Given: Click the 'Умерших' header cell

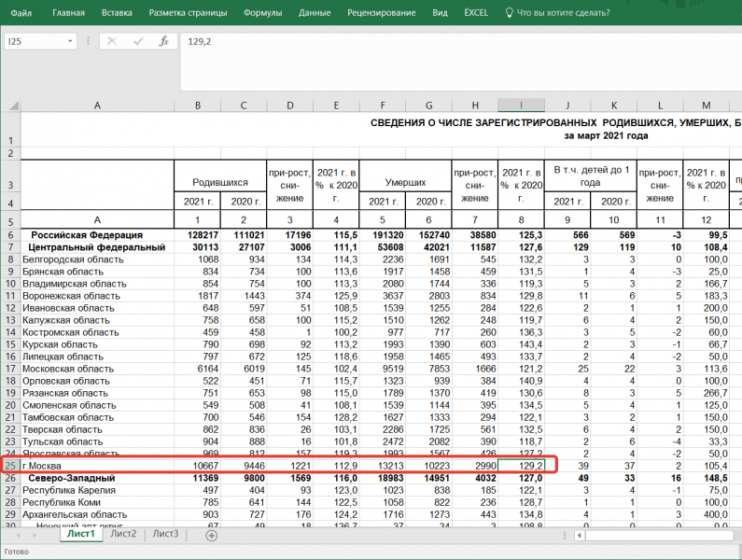Looking at the screenshot, I should [405, 175].
